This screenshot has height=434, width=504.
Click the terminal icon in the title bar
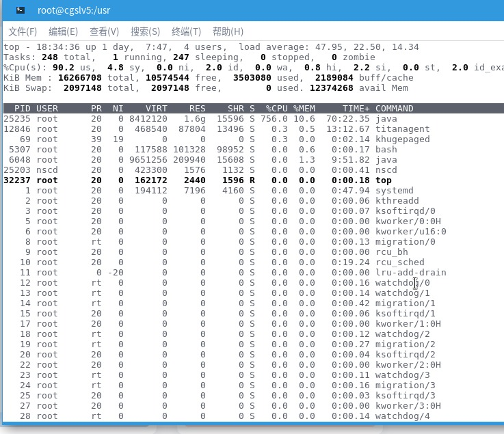[x=21, y=10]
